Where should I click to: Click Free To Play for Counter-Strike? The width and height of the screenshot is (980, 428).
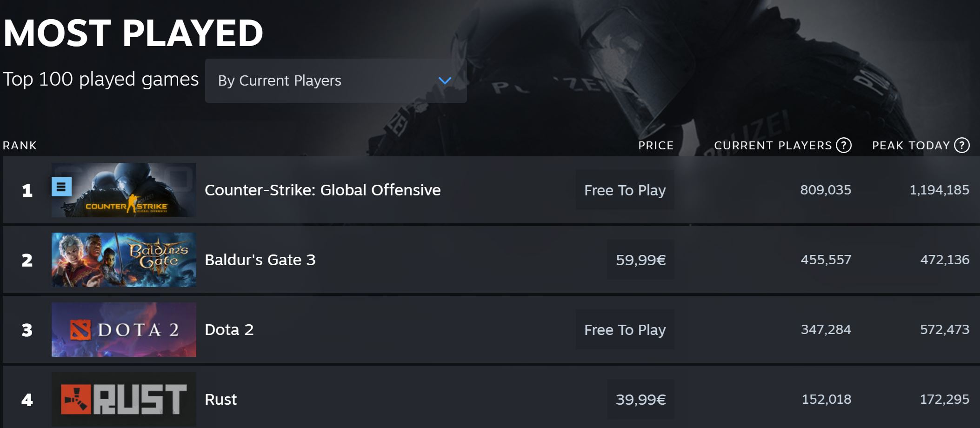tap(625, 190)
